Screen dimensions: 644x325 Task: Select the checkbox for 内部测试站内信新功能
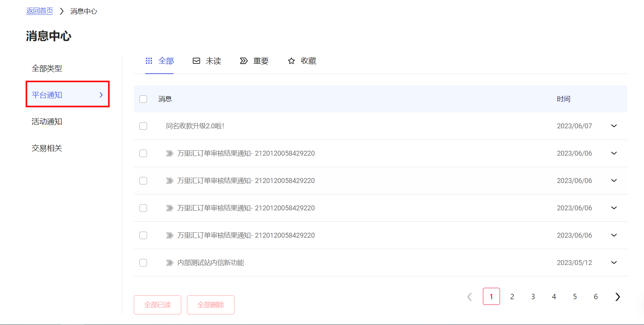tap(143, 263)
